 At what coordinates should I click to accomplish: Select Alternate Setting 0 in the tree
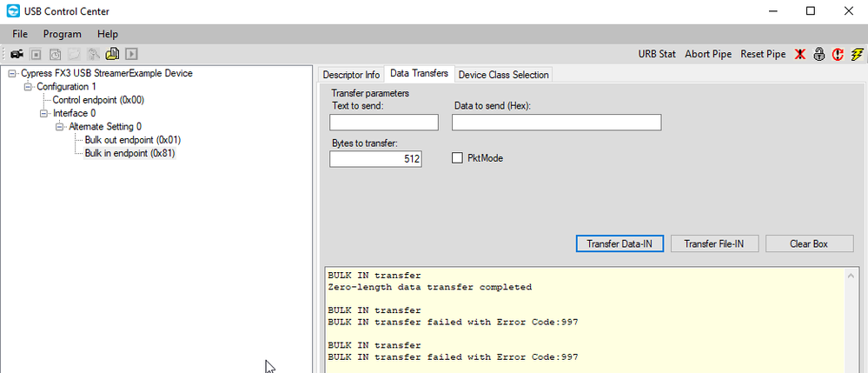point(104,126)
